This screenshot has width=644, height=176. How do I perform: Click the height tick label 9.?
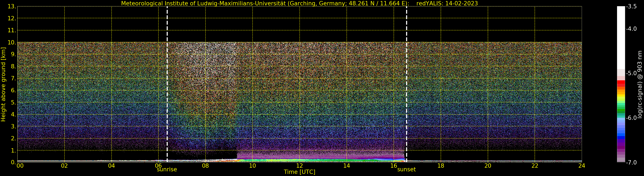coord(13,54)
